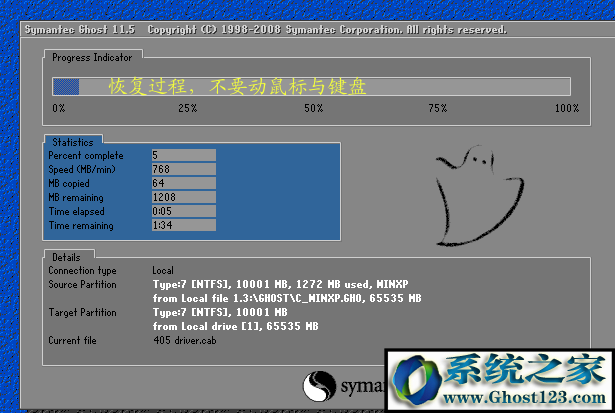
Task: Click source line "Type:7 [NTFS], 10001 MB, 1272 MB used"
Action: click(281, 284)
